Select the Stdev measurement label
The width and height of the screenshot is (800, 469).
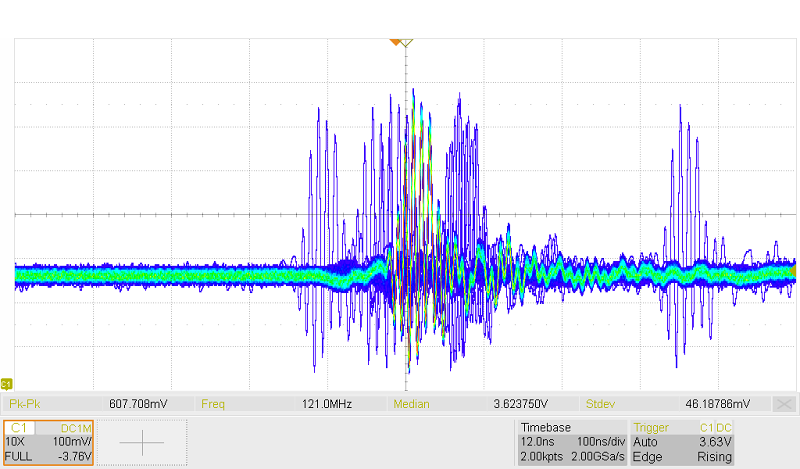coord(602,404)
